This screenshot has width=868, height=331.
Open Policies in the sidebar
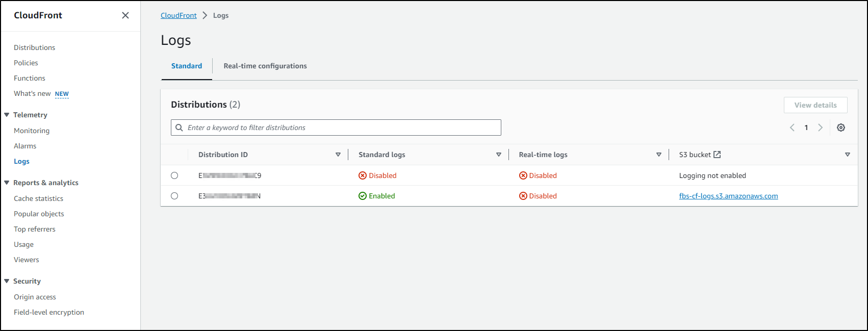click(x=26, y=63)
